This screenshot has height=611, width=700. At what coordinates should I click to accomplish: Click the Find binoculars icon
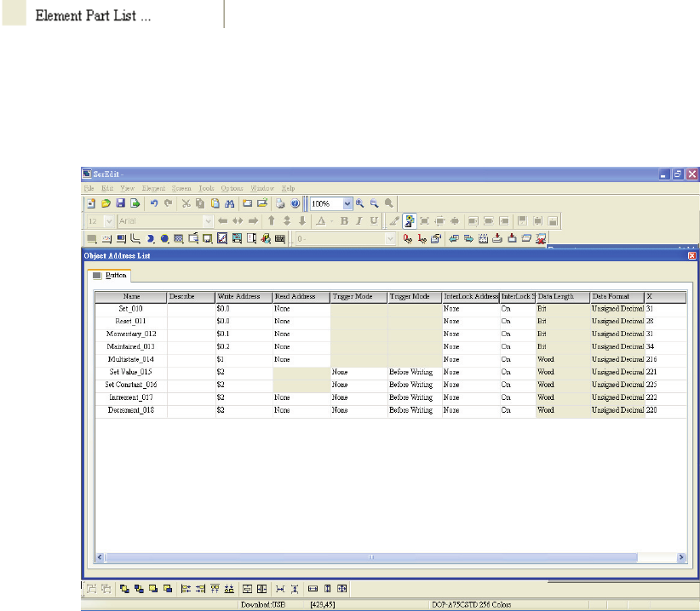pyautogui.click(x=228, y=204)
